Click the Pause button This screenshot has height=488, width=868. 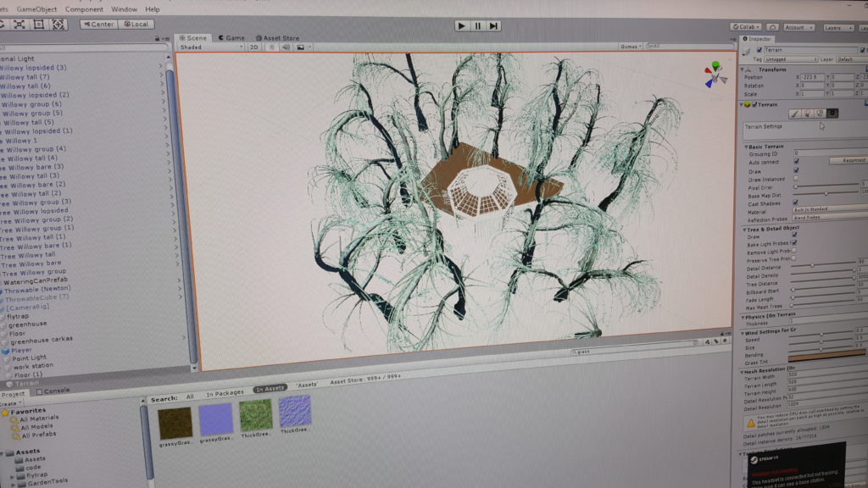click(x=478, y=25)
